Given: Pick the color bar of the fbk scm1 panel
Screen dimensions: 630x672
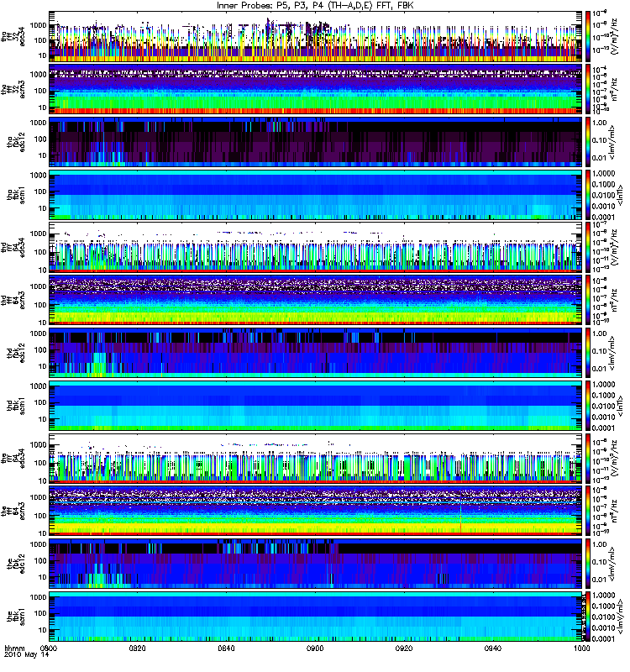Looking at the screenshot, I should [x=587, y=617].
